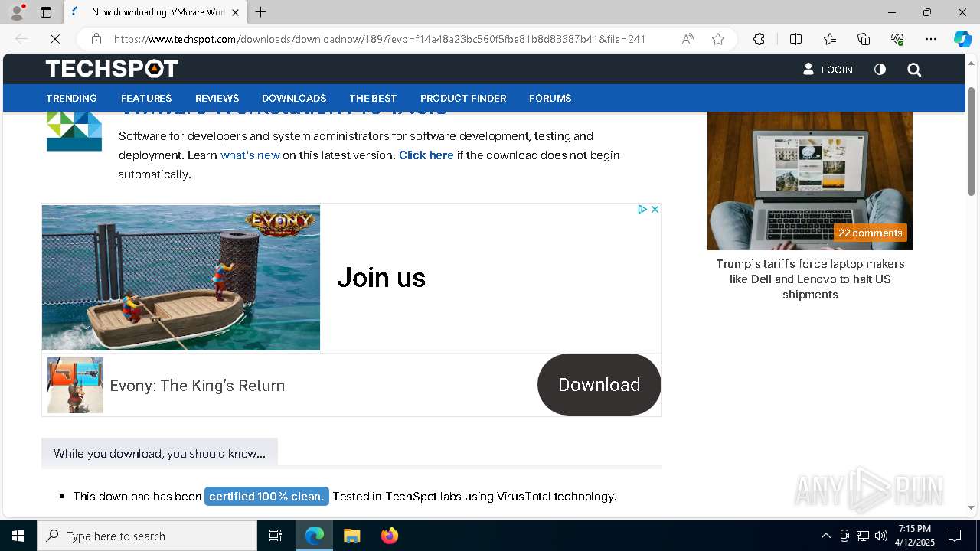Click "certified 100% clean" badge
The height and width of the screenshot is (551, 980).
(266, 497)
